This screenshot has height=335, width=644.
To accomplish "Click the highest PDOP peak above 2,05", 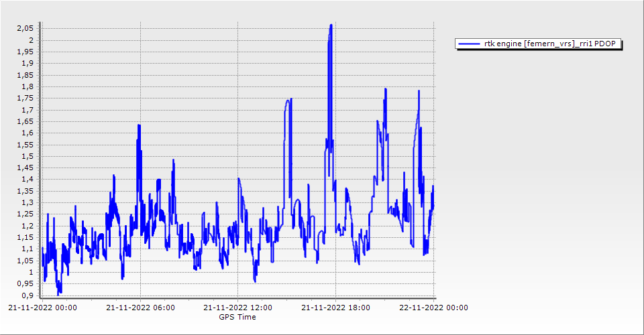I will (x=331, y=25).
